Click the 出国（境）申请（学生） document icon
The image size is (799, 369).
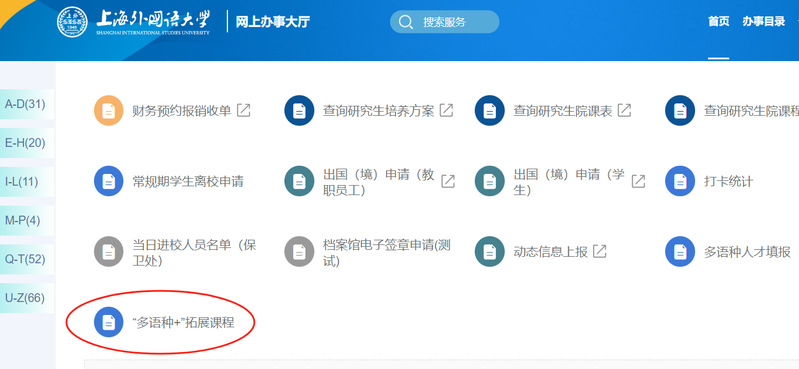(490, 181)
